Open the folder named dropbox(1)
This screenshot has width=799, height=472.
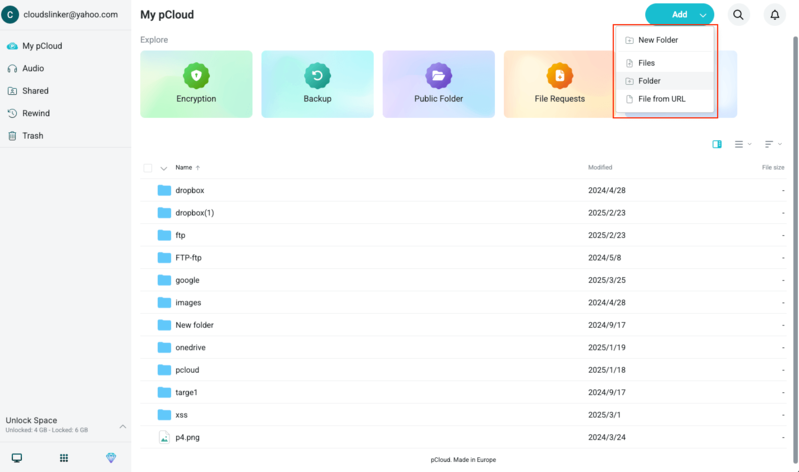pos(195,213)
